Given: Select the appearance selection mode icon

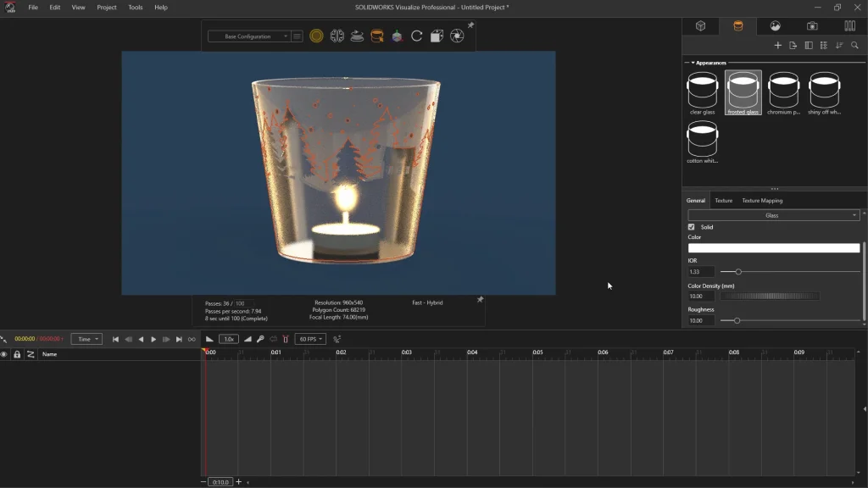Looking at the screenshot, I should [x=377, y=36].
